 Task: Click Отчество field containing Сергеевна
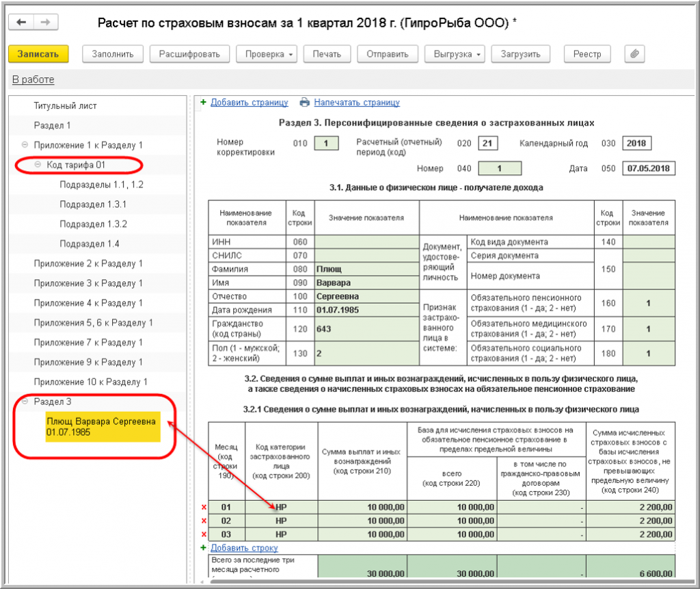367,296
